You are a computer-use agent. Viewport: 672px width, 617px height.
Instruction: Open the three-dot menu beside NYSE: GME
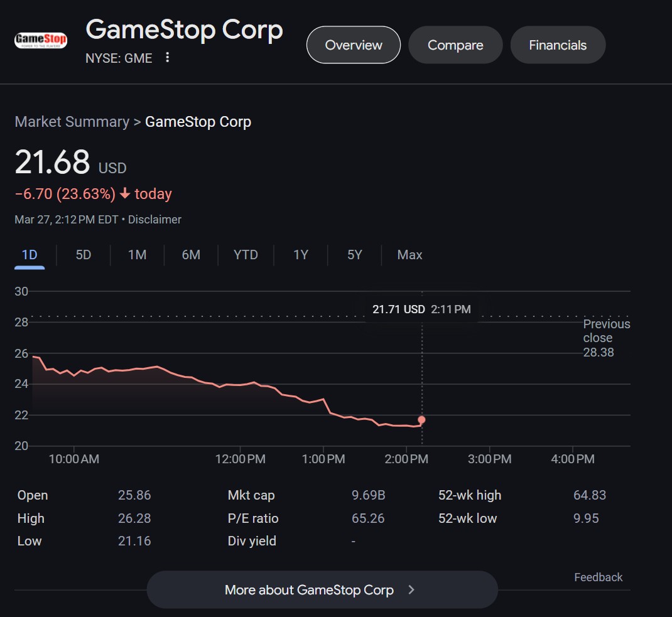[x=166, y=57]
